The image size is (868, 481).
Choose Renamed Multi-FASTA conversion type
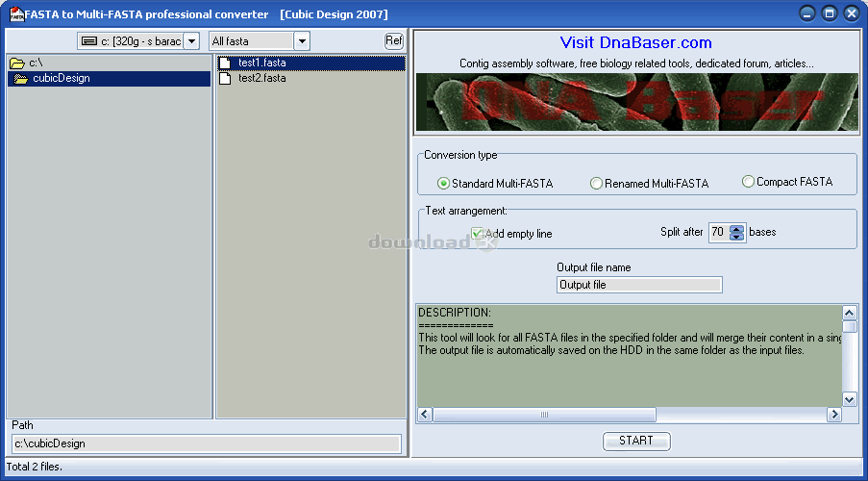point(596,184)
